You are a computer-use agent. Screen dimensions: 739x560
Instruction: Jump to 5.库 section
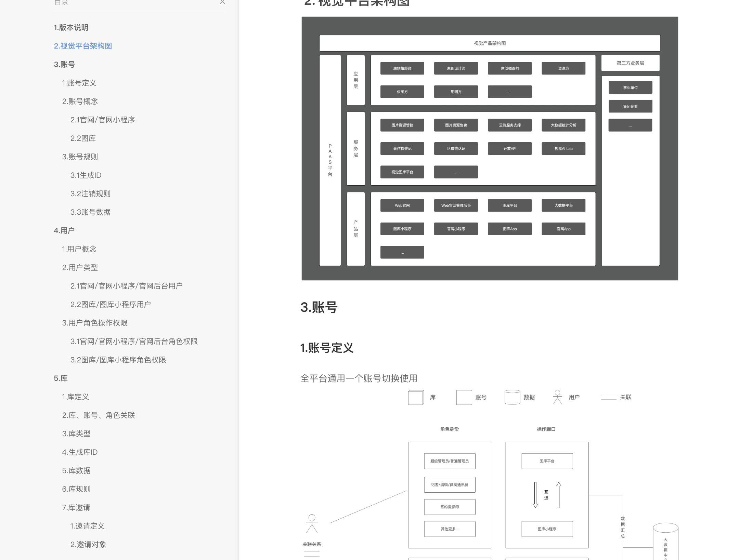pos(61,378)
